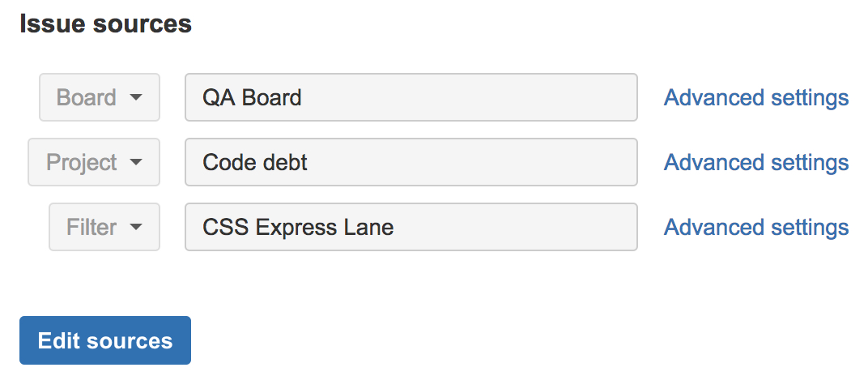Click the caret arrow beside Board

tap(136, 98)
